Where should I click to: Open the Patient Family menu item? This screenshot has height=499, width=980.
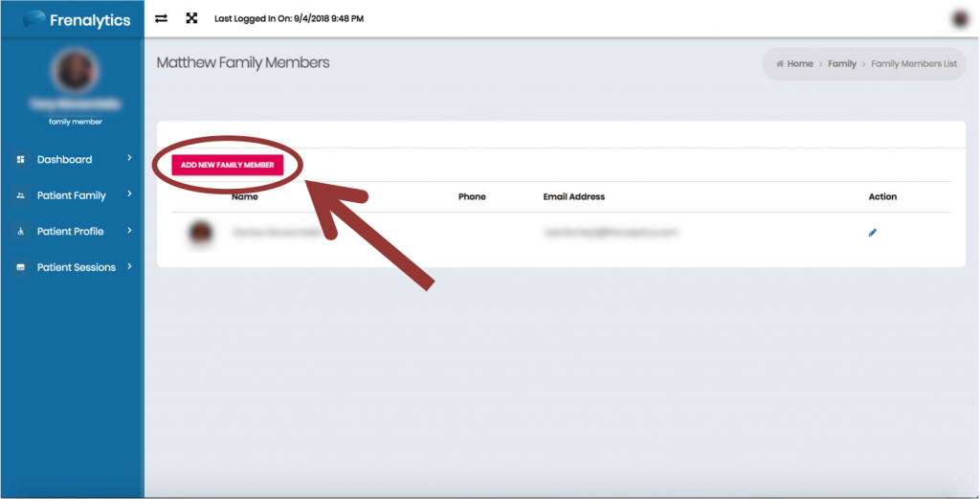coord(73,195)
